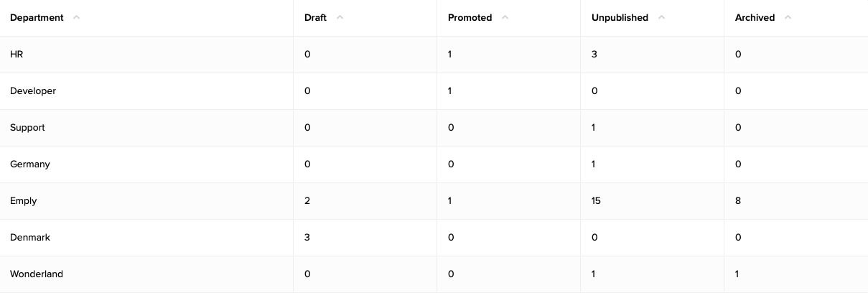Sort by the Promoted column label
The height and width of the screenshot is (293, 868).
(470, 18)
